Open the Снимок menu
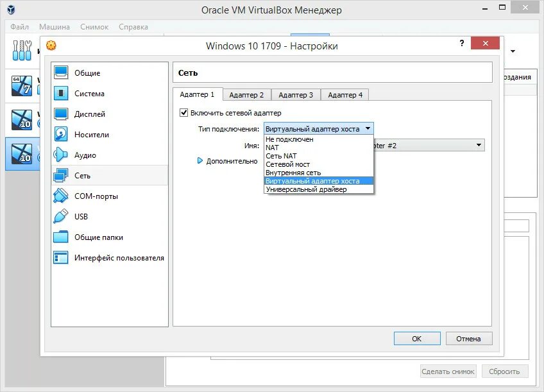 coord(94,27)
